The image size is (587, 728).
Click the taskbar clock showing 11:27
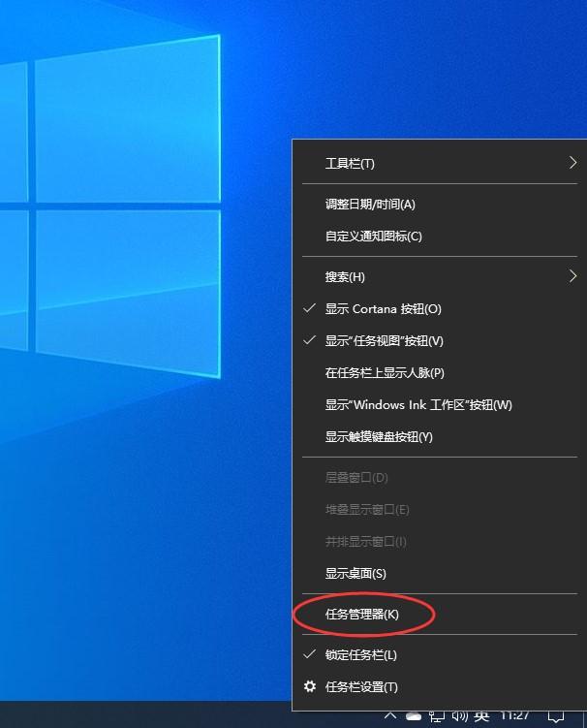tap(514, 717)
